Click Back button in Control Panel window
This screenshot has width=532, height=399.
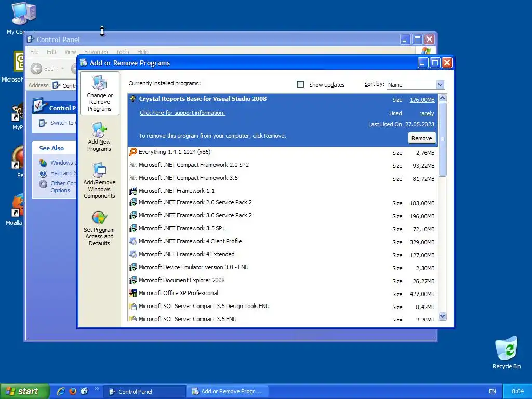[x=44, y=69]
